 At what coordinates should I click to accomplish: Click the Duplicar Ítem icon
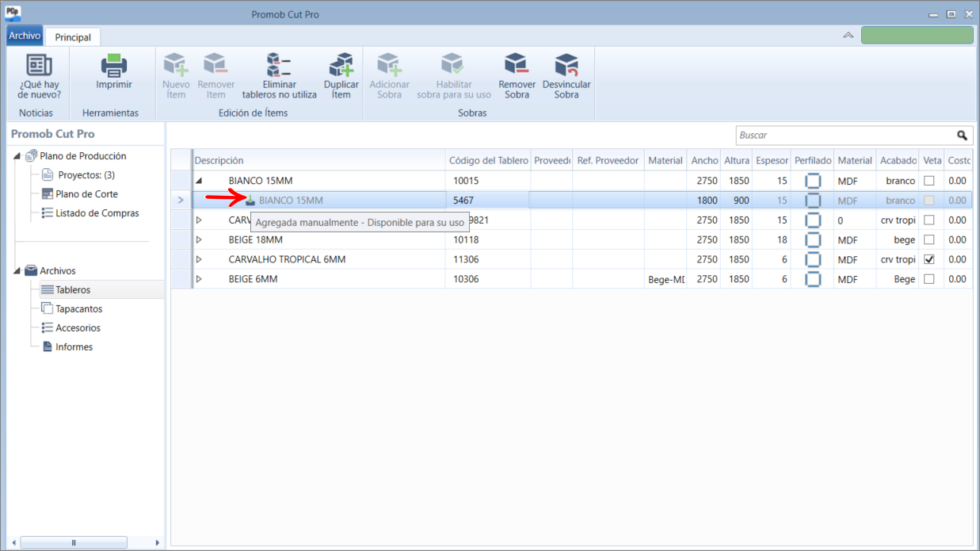point(341,64)
